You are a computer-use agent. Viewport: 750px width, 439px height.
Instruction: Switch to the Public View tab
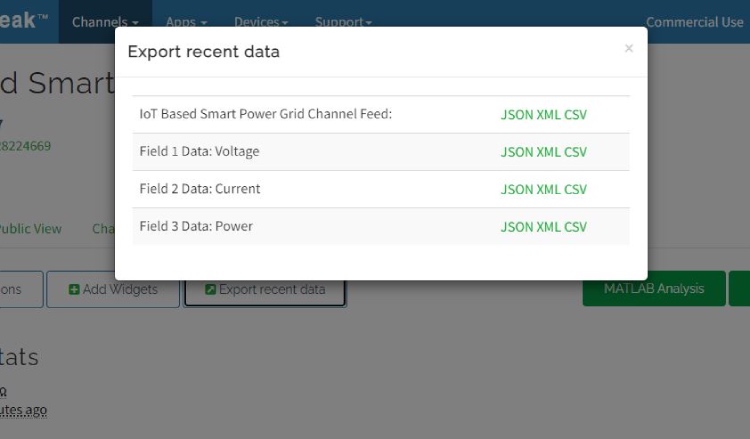(30, 229)
